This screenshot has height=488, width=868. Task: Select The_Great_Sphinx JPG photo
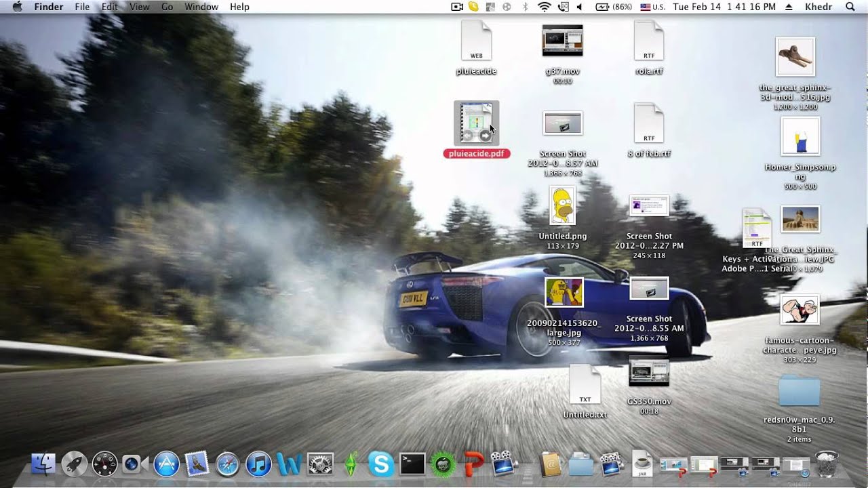coord(800,220)
